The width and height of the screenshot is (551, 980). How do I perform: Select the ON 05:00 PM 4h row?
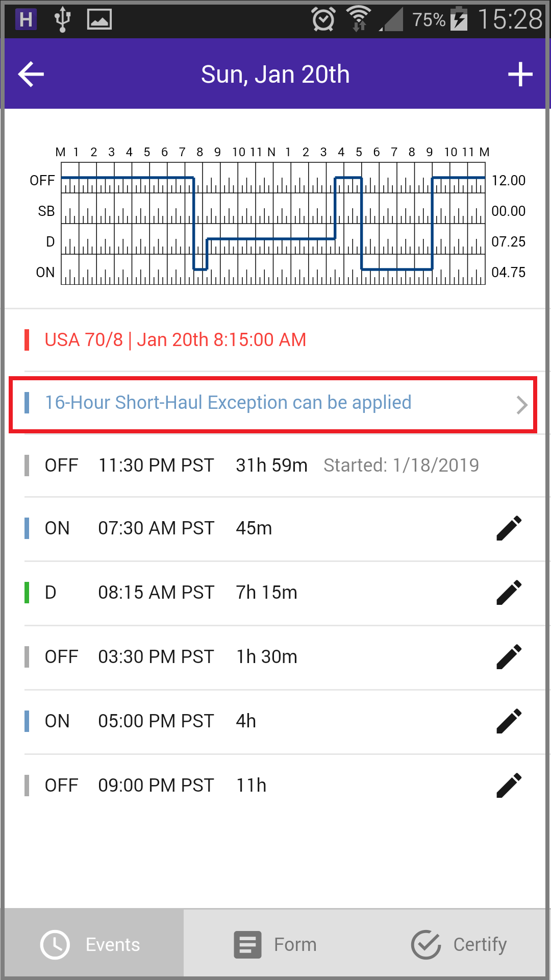286,721
